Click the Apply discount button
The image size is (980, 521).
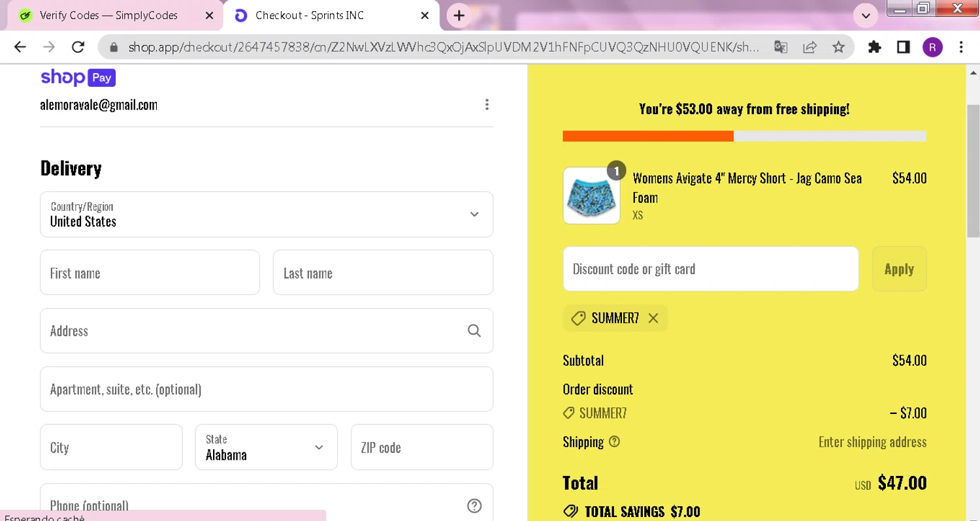pos(899,269)
